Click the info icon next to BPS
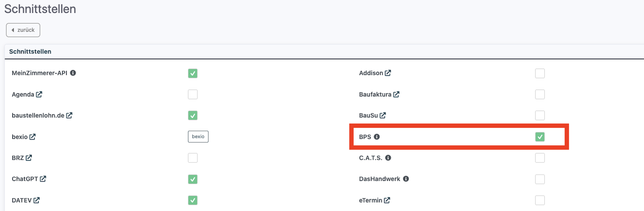Viewport: 644px width, 211px height. point(377,137)
